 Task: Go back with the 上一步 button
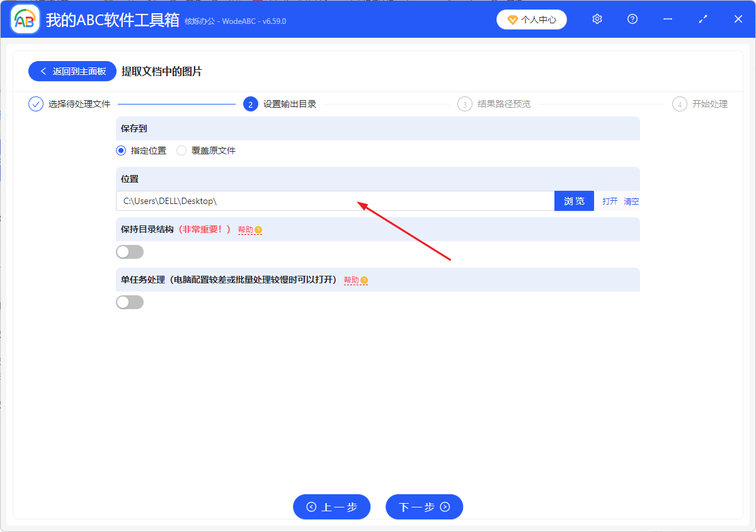(331, 507)
